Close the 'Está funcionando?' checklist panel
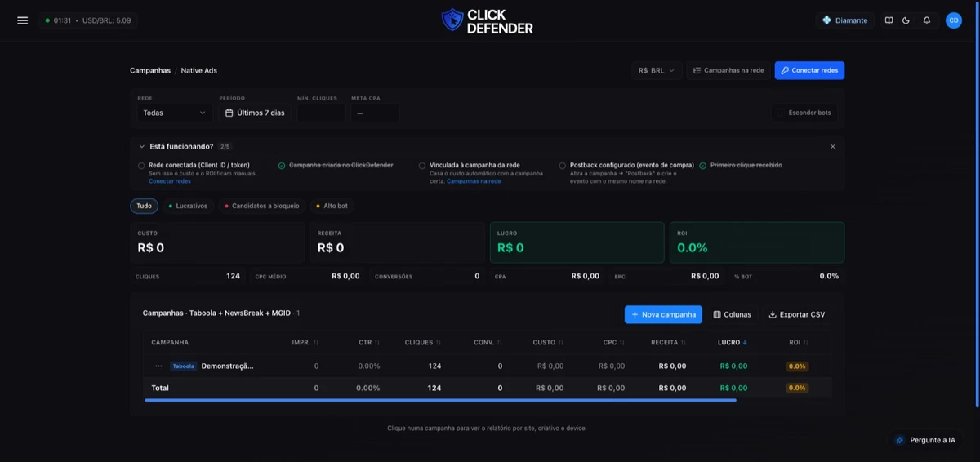Viewport: 980px width, 462px height. coord(832,146)
